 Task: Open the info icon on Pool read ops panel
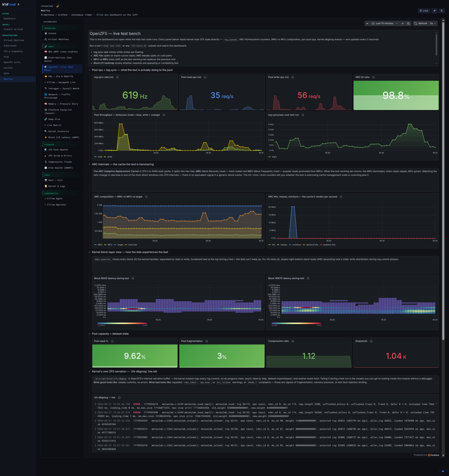click(205, 77)
